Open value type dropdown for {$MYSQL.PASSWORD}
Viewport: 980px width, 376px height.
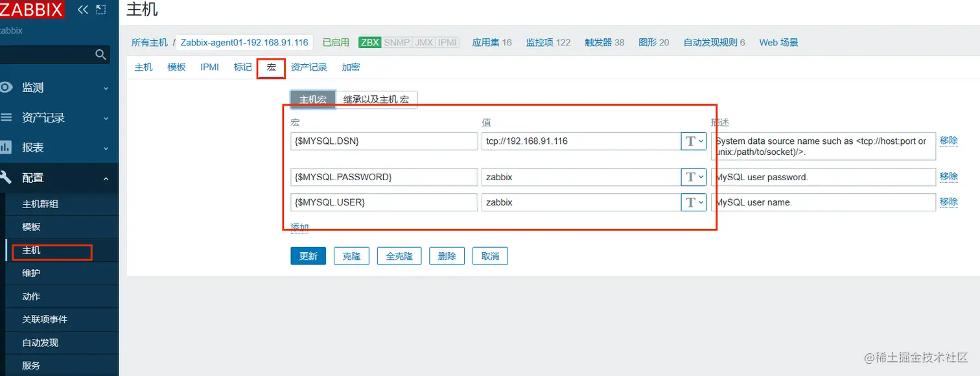tap(694, 176)
